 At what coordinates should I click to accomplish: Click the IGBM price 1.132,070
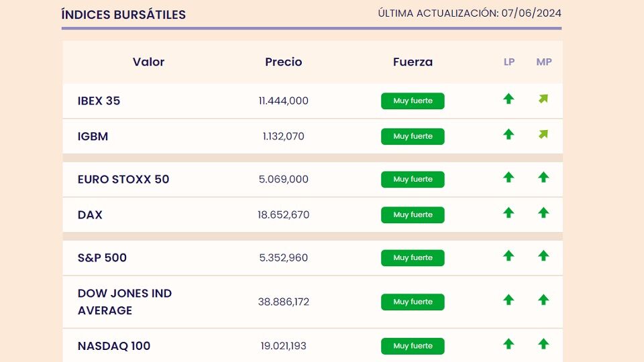click(x=283, y=137)
